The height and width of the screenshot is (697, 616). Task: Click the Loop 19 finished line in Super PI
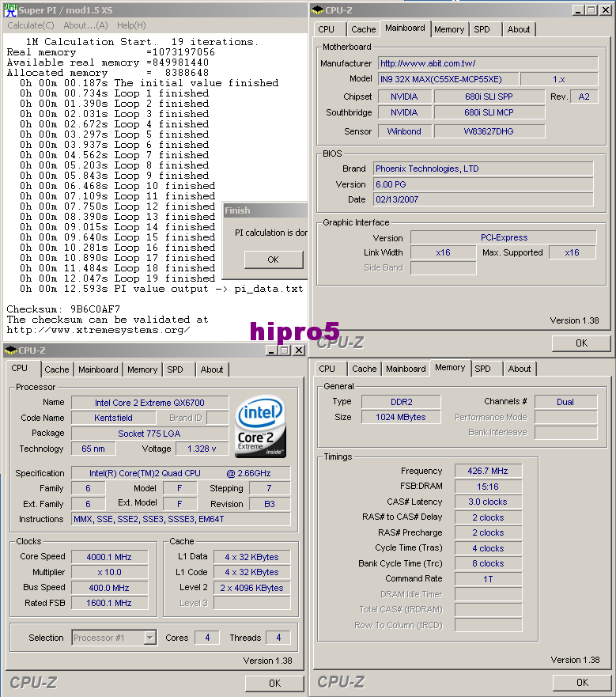117,278
